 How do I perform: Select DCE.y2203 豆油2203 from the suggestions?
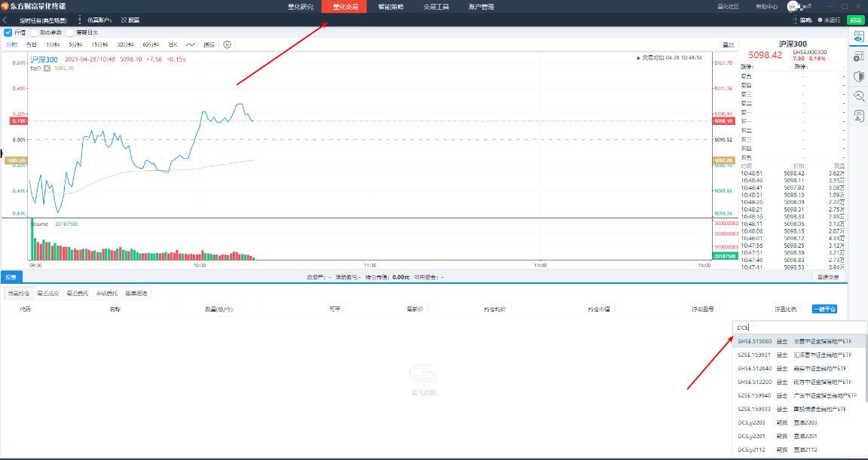pos(799,422)
